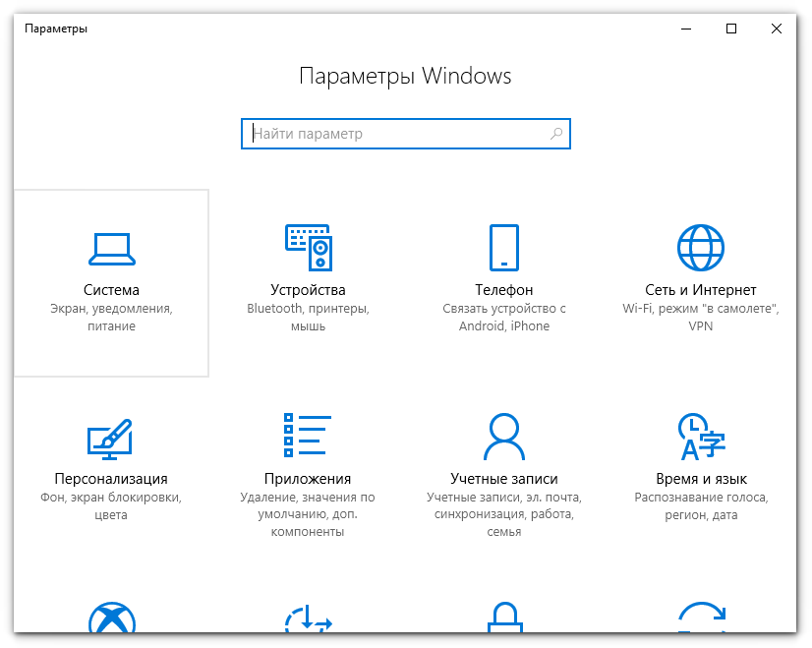Maximize the Параметры window
Image resolution: width=812 pixels, height=648 pixels.
731,29
